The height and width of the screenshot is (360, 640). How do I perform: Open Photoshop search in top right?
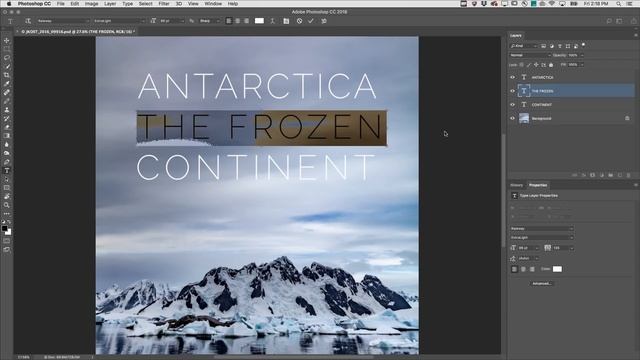click(x=609, y=21)
